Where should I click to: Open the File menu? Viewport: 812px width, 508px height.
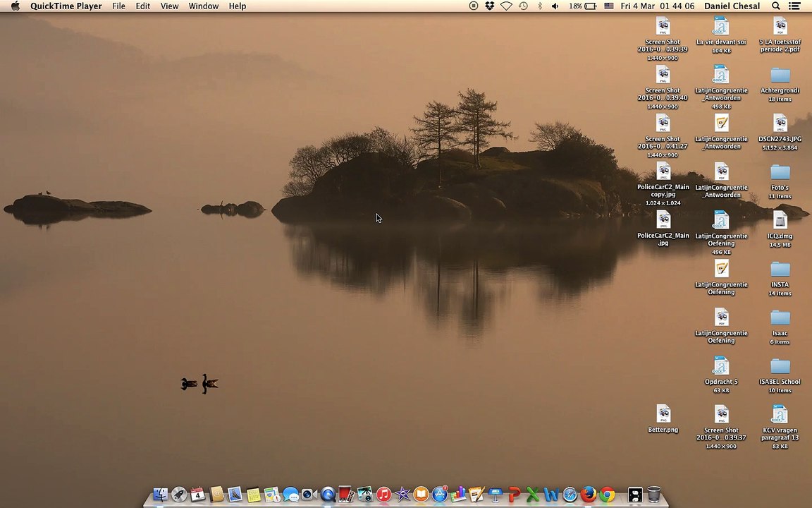coord(118,6)
